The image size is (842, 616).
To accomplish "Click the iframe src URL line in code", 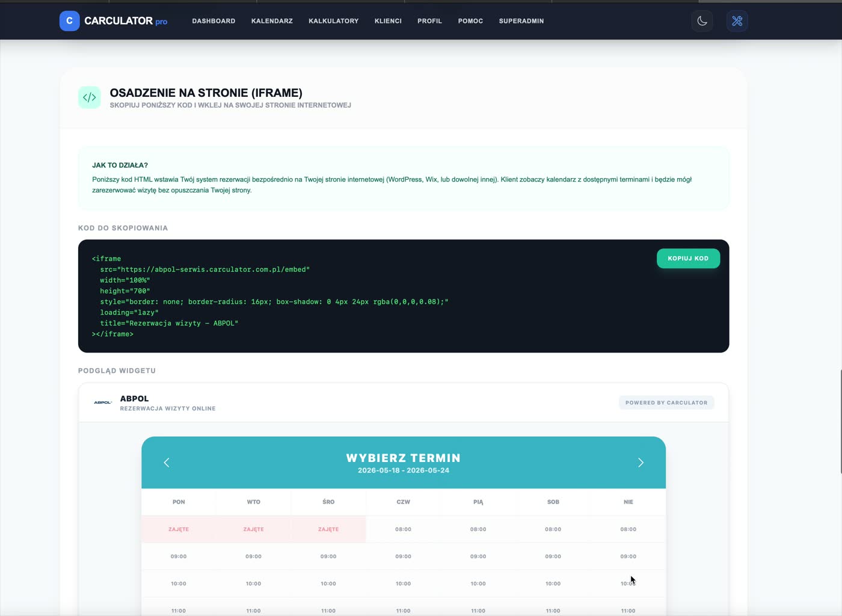I will pos(204,269).
